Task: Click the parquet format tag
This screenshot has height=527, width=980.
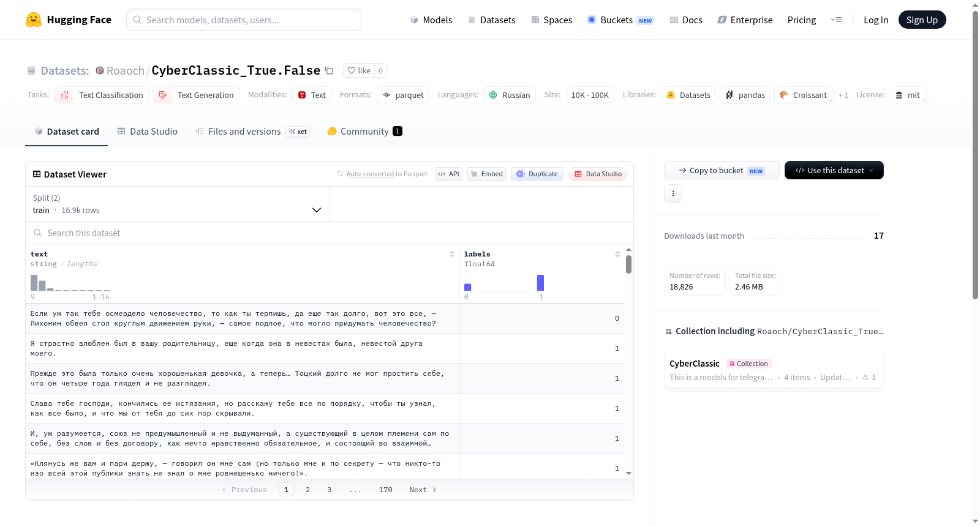Action: click(403, 95)
